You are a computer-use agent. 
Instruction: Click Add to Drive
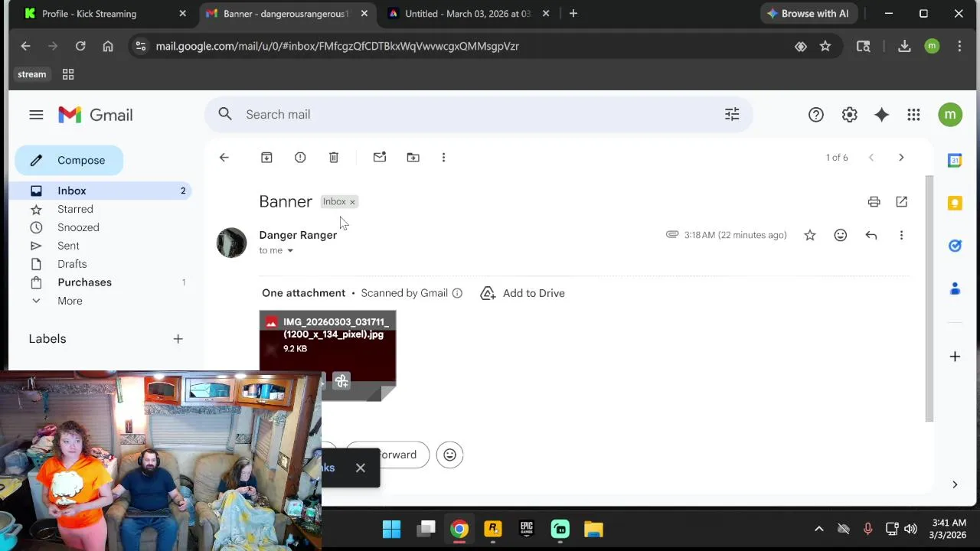[x=523, y=293]
